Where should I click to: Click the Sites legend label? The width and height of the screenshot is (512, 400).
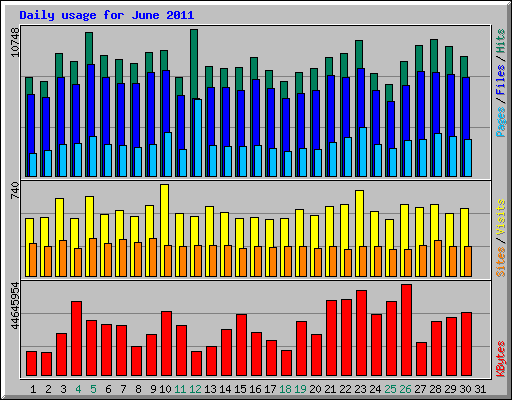point(501,262)
